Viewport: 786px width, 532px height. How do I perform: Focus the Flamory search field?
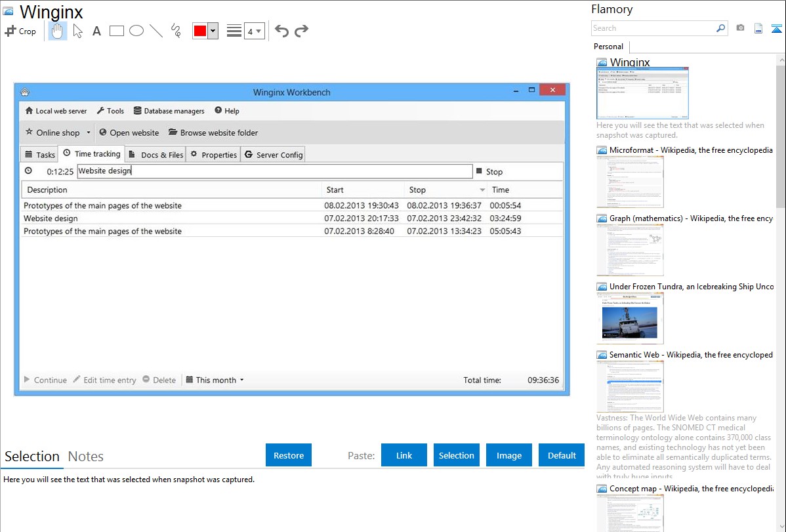pos(653,28)
